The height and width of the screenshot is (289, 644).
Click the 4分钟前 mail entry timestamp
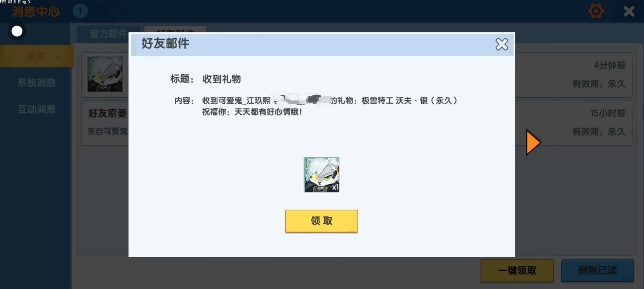(x=609, y=65)
